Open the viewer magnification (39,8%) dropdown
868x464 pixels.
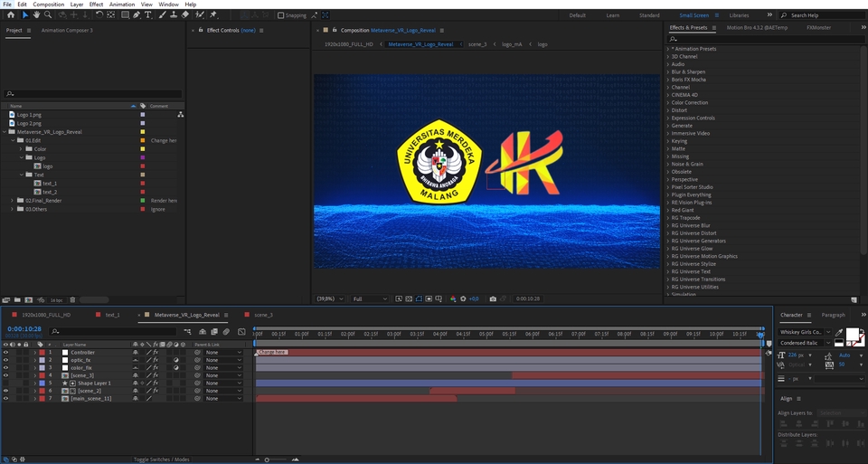(330, 299)
